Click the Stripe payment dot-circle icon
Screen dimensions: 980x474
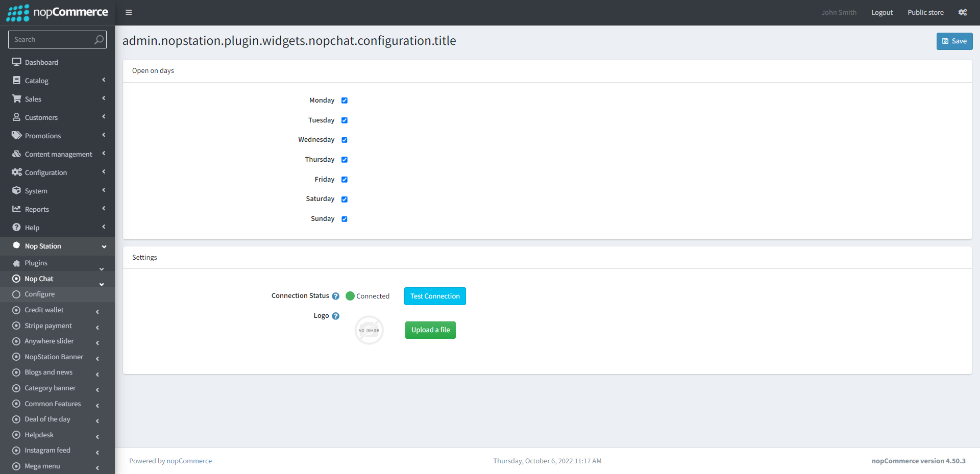[x=16, y=326]
